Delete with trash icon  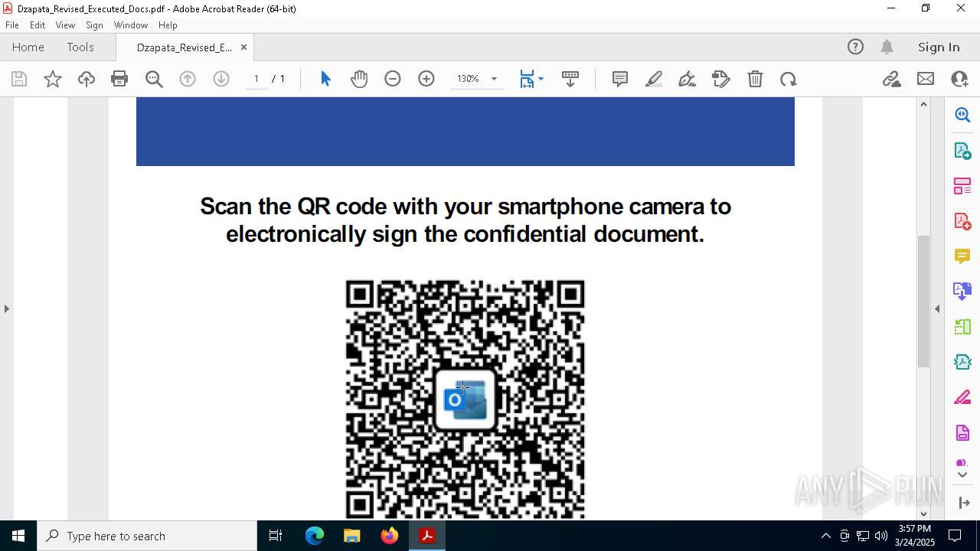755,79
